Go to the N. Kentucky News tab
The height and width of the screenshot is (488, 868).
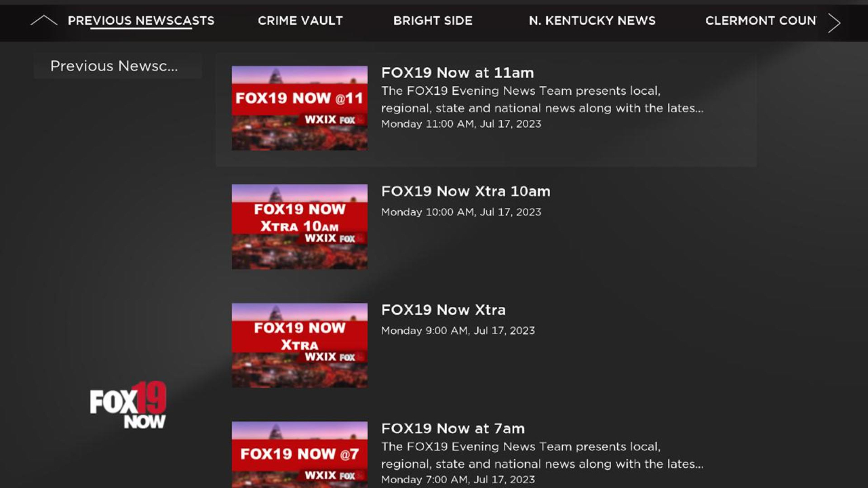coord(592,21)
